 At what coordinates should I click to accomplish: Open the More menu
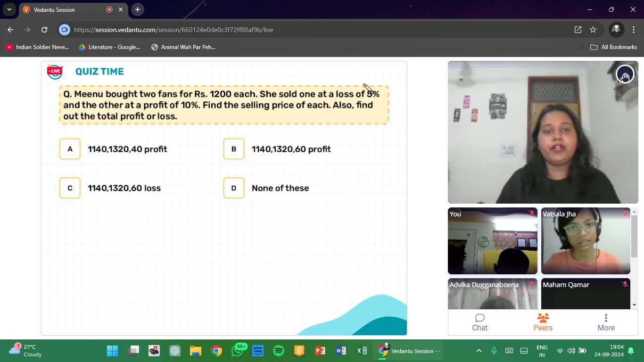tap(606, 322)
